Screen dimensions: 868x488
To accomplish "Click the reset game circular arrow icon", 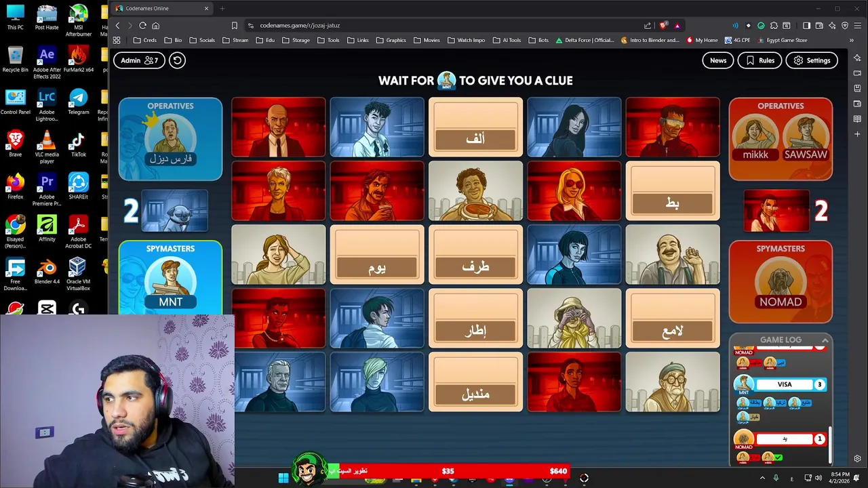I will click(x=177, y=60).
